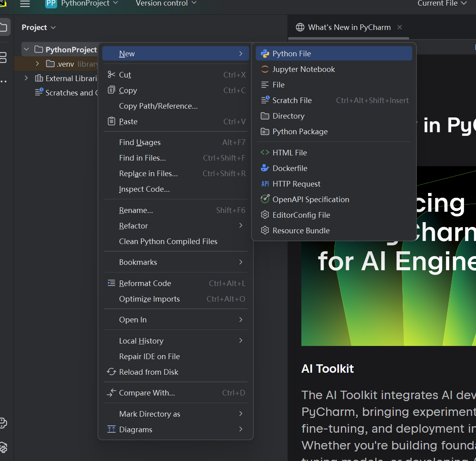
Task: Choose Find in Files
Action: (x=175, y=158)
